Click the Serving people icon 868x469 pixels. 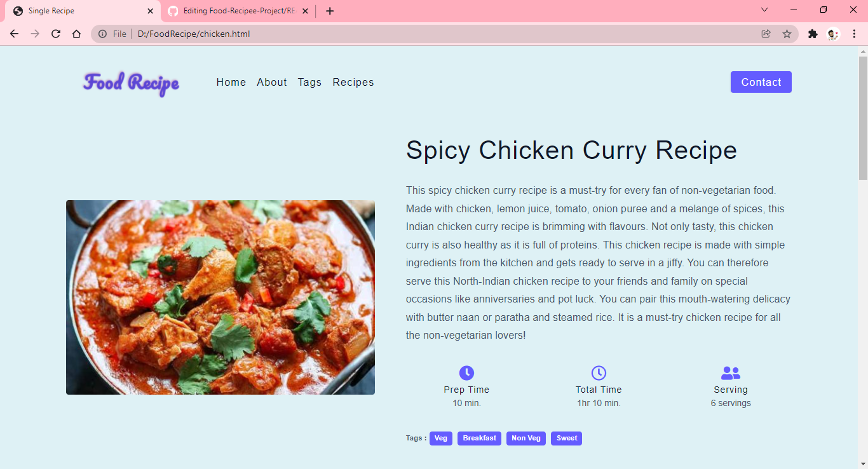731,372
